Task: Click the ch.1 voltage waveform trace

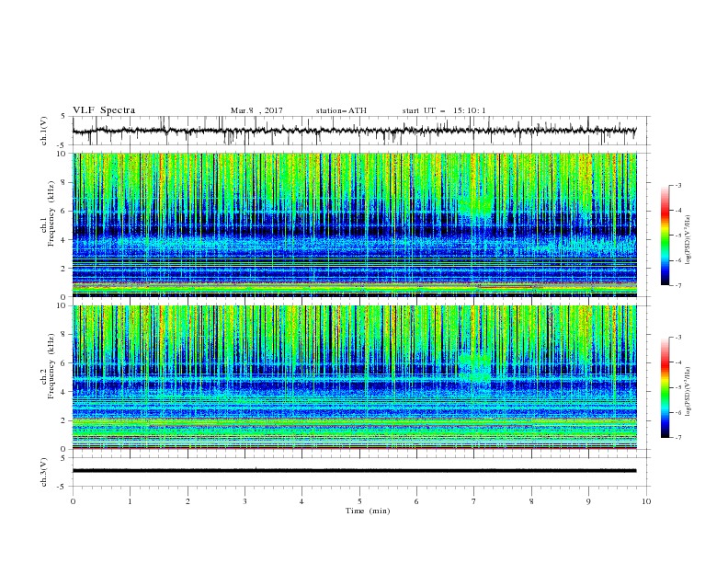Action: click(355, 131)
